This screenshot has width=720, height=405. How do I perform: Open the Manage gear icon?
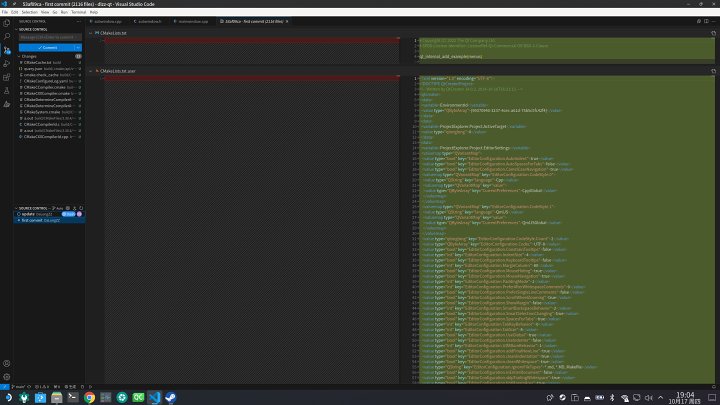[6, 376]
